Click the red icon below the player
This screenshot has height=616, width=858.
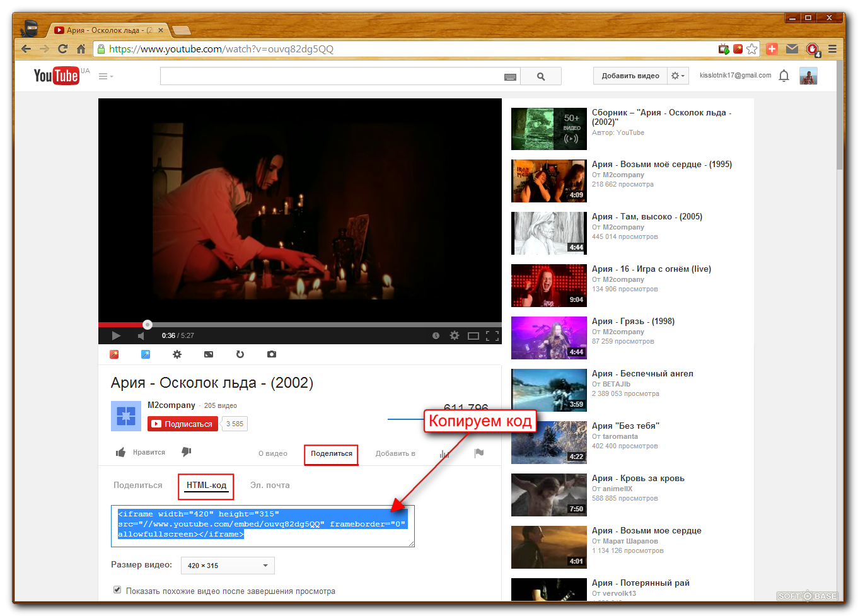pyautogui.click(x=114, y=354)
